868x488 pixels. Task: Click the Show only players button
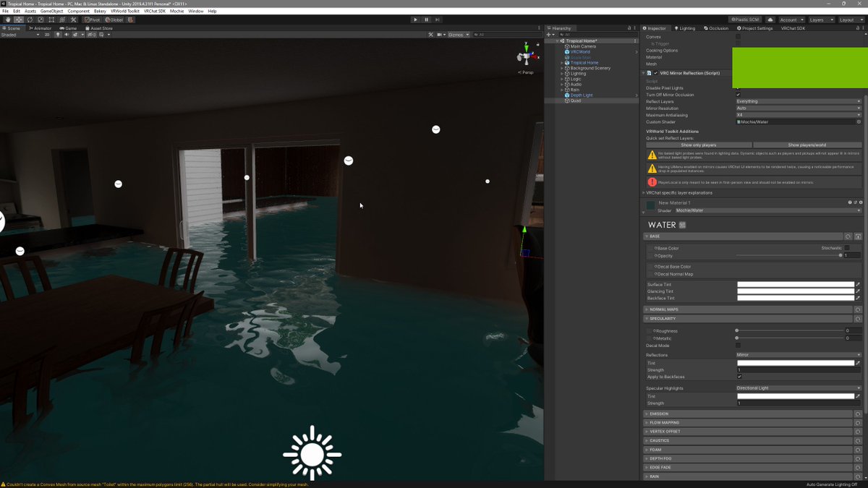point(698,145)
